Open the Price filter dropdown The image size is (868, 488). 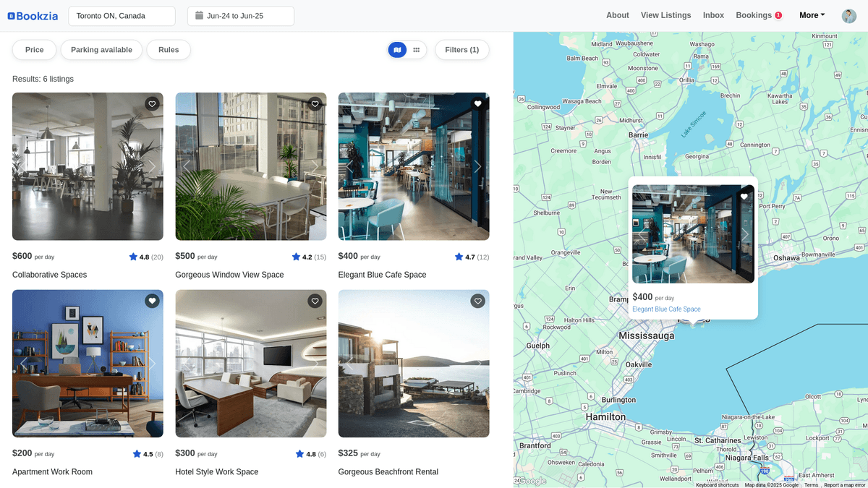pos(33,50)
